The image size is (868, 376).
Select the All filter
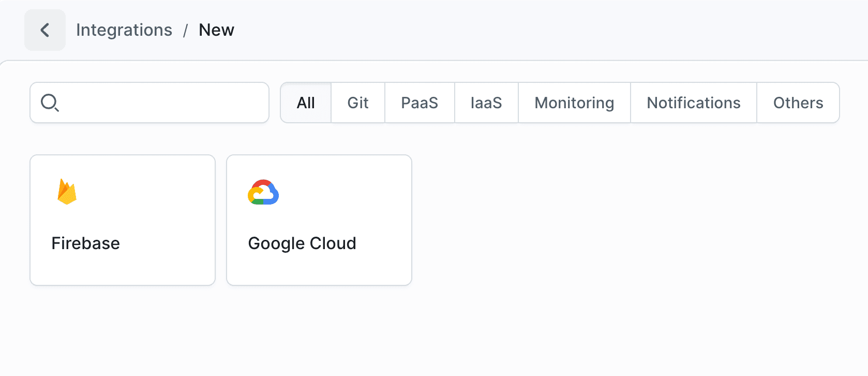[305, 103]
